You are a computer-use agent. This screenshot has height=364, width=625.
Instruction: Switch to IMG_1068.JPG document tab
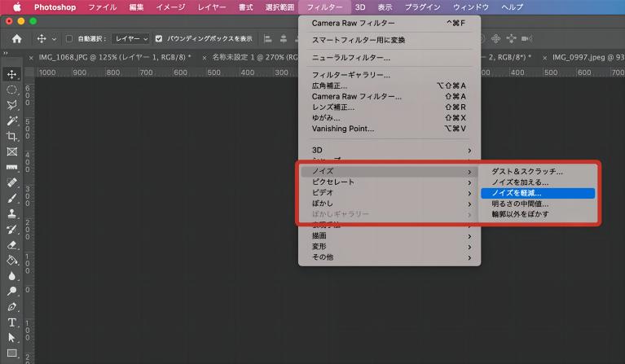[115, 57]
